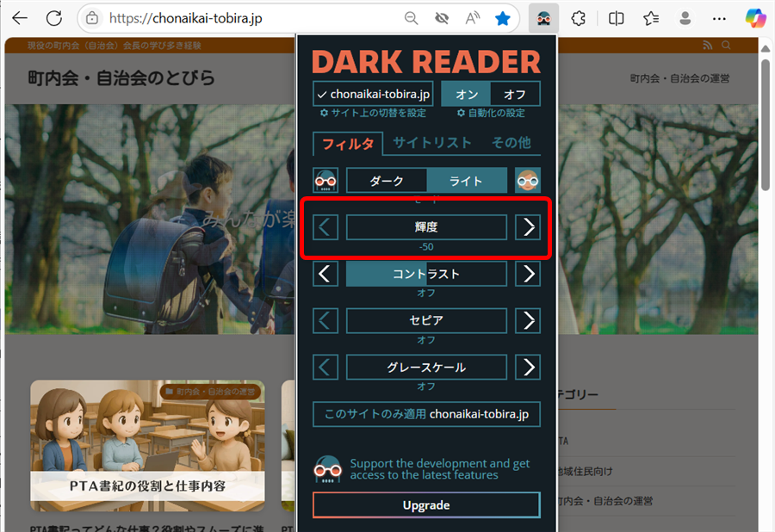Click the favorites star icon in address bar
Image resolution: width=775 pixels, height=532 pixels.
[x=503, y=18]
